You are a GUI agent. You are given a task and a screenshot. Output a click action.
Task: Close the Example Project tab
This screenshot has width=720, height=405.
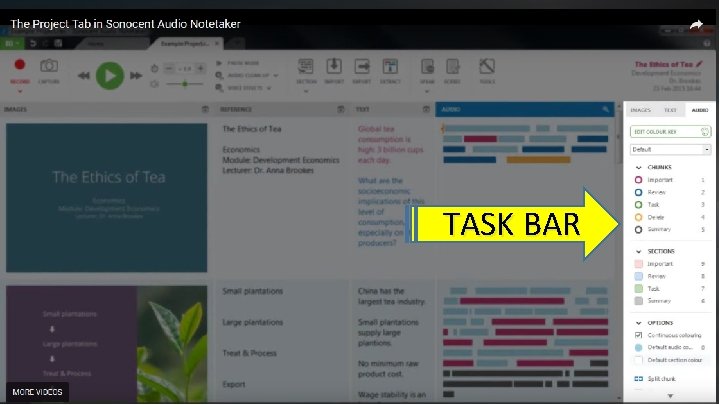[x=217, y=44]
